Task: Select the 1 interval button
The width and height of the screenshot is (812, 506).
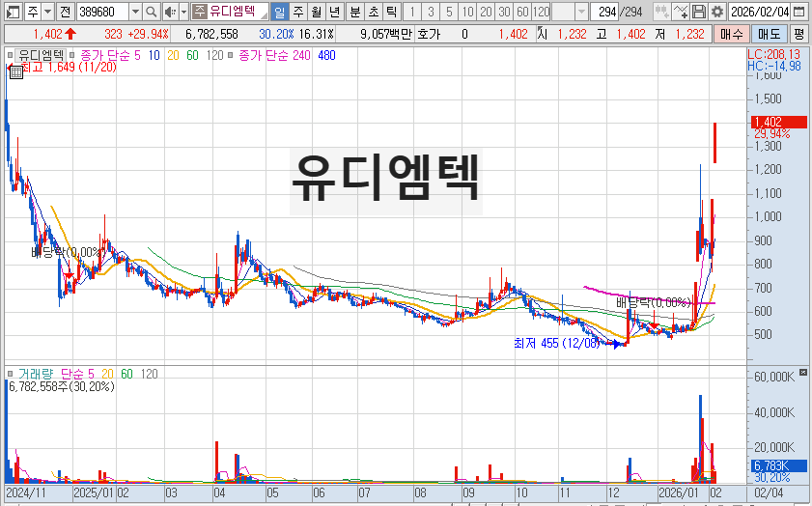Action: [x=412, y=12]
